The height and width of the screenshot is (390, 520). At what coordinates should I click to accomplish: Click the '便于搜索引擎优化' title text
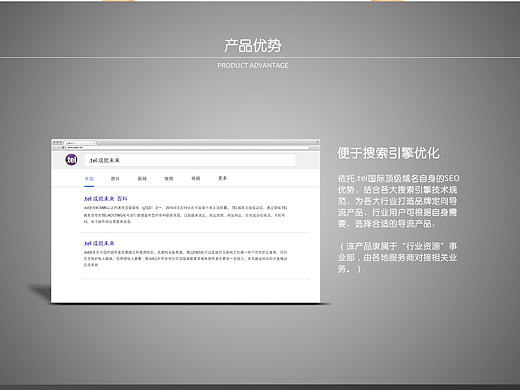(388, 153)
